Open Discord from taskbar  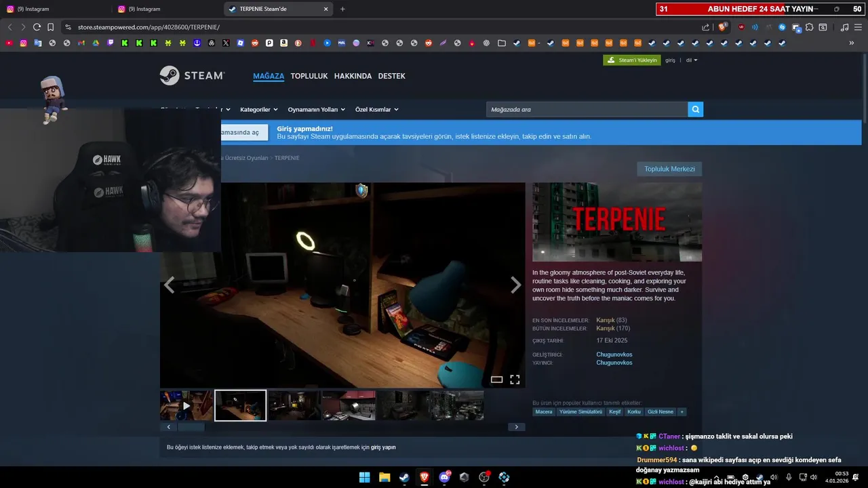(x=444, y=477)
